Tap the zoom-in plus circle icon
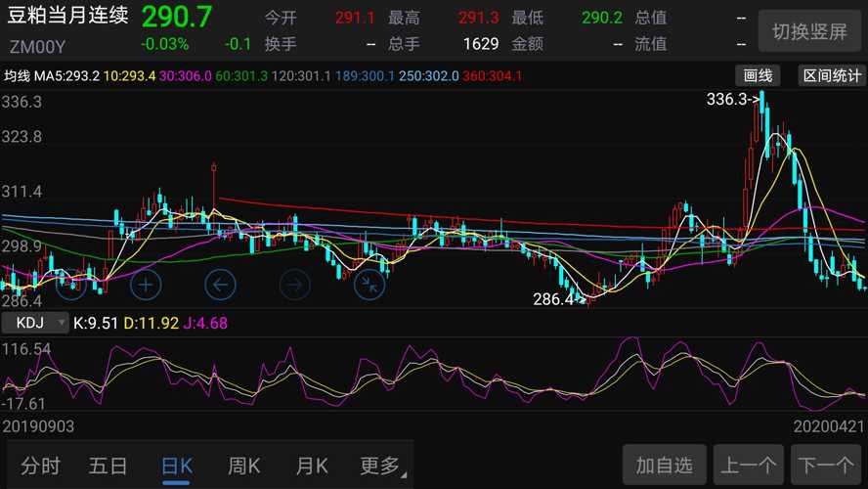The image size is (868, 489). pyautogui.click(x=146, y=285)
